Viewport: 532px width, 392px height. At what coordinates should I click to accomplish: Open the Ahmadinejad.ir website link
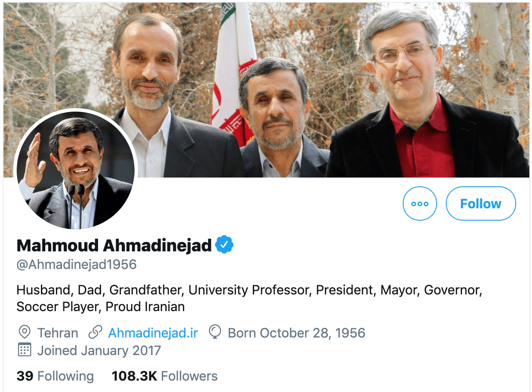(x=153, y=333)
